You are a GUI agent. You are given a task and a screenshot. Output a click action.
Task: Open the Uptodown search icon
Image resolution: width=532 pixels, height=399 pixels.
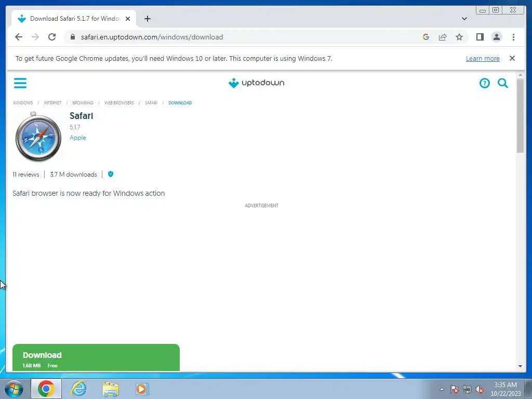click(503, 83)
